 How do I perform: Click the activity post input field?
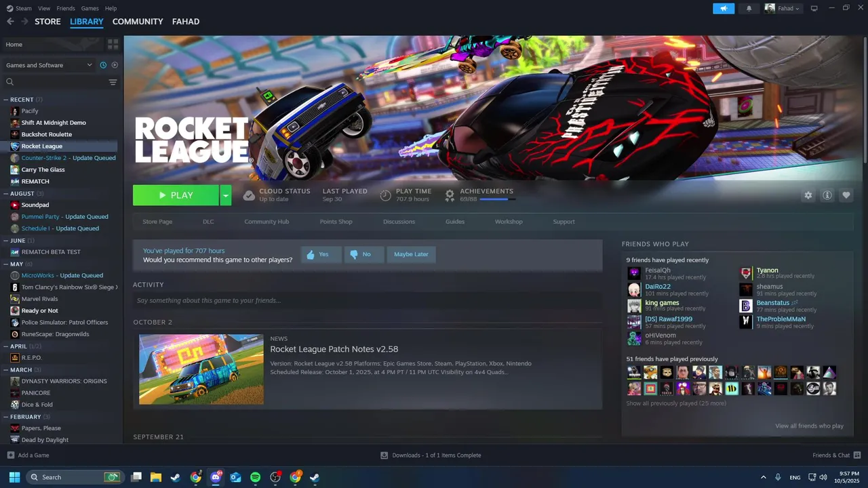(x=368, y=300)
